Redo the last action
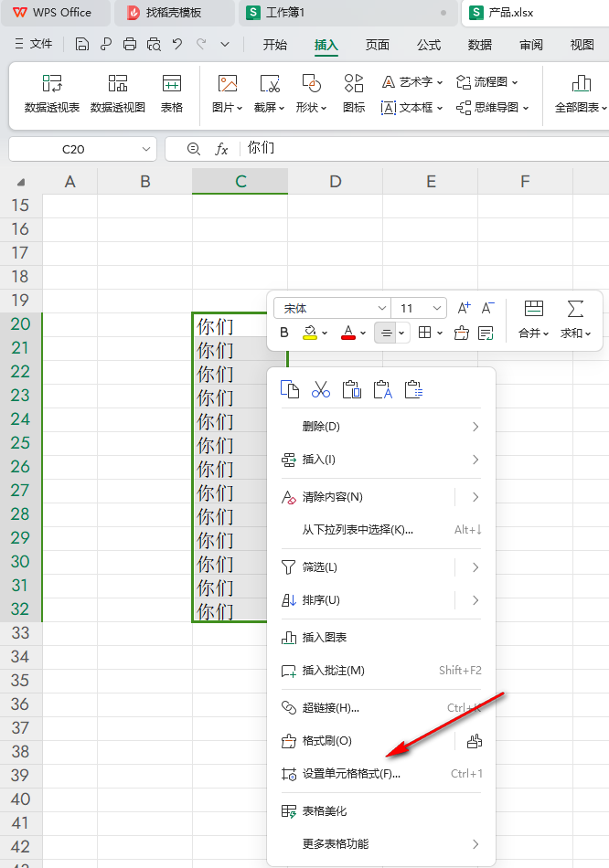 [201, 44]
